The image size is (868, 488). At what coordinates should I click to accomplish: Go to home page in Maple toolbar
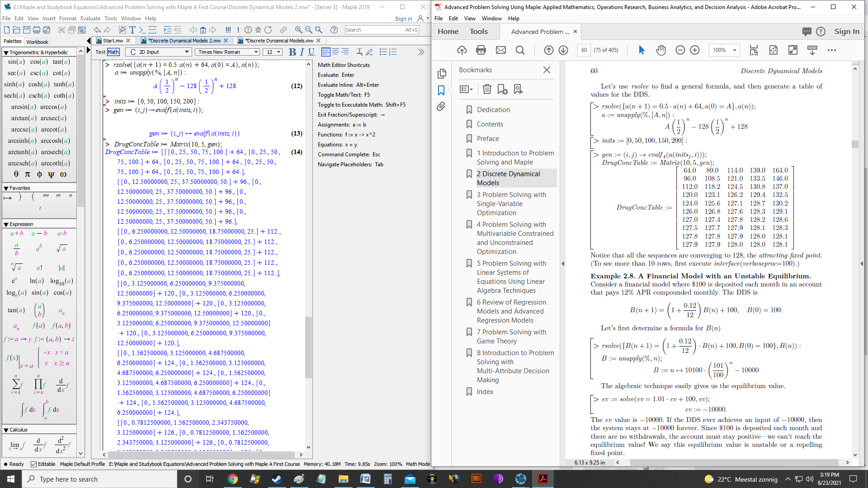point(203,30)
